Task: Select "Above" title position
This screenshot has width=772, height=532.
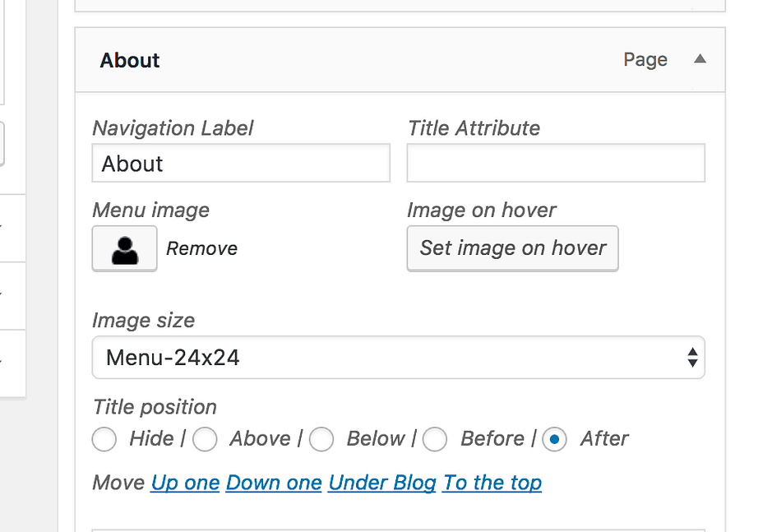Action: [205, 440]
